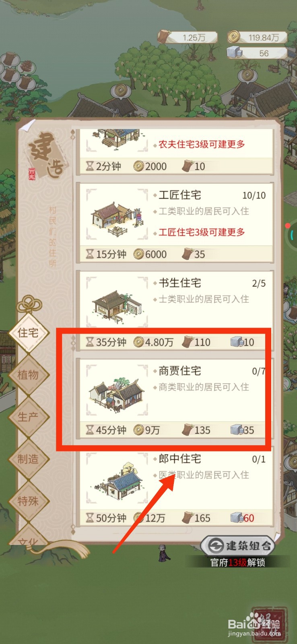This screenshot has height=644, width=297.
Task: Switch to the 制造 category tab
Action: (x=28, y=459)
